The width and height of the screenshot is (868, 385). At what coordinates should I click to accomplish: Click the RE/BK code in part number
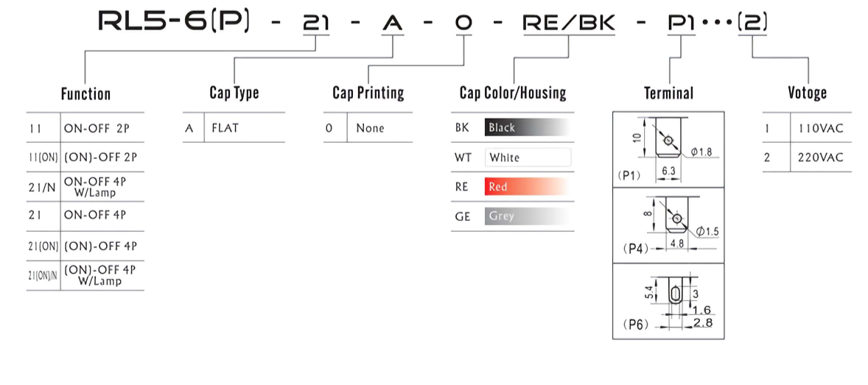coord(569,22)
